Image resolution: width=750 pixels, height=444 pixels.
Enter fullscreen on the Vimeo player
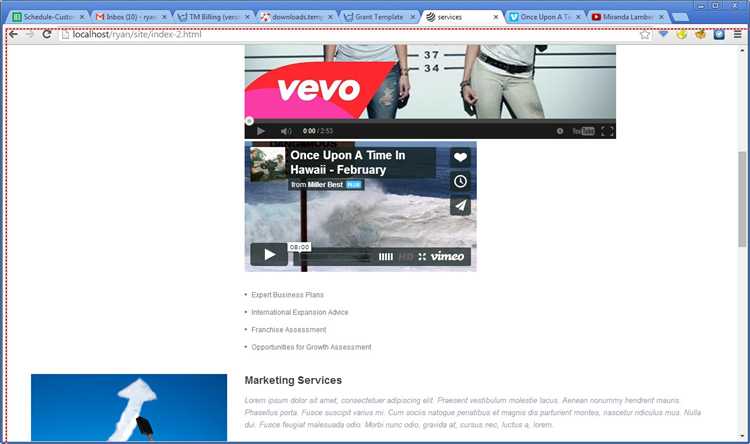pyautogui.click(x=422, y=257)
